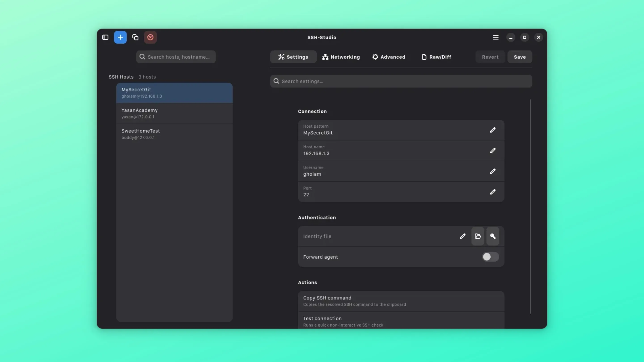Screen dimensions: 644x362
Task: Edit the Host name value
Action: (x=493, y=151)
